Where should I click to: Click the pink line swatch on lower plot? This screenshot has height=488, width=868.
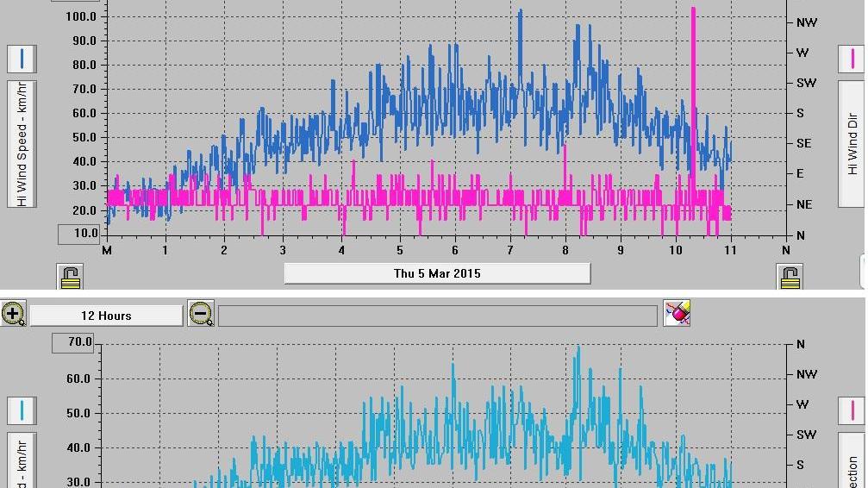[x=852, y=410]
